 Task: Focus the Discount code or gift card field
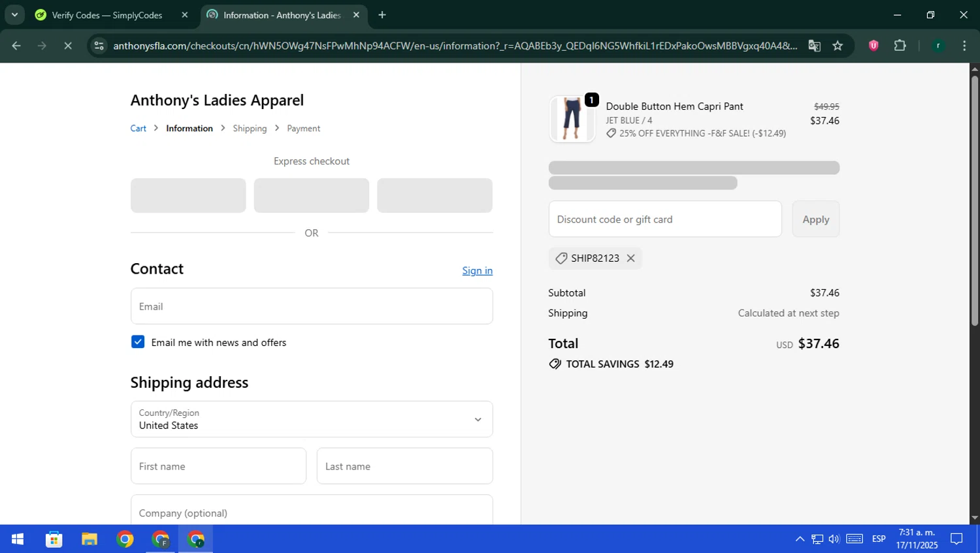[665, 219]
